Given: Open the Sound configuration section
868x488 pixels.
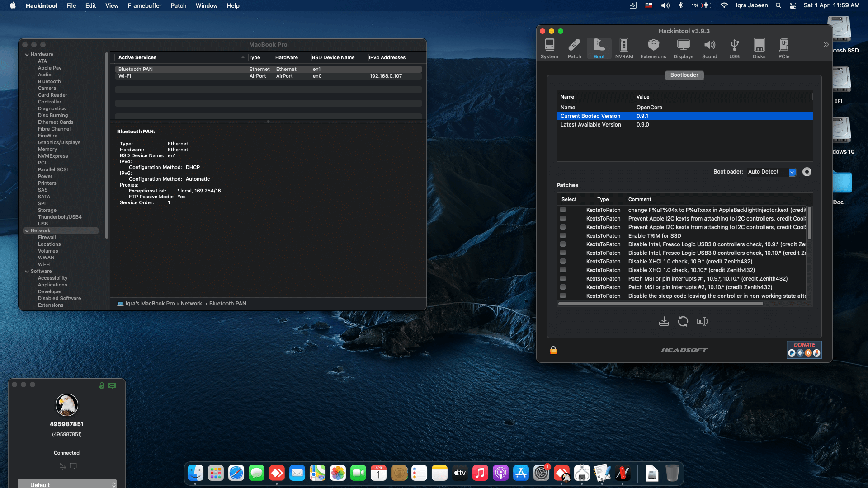Looking at the screenshot, I should [709, 47].
